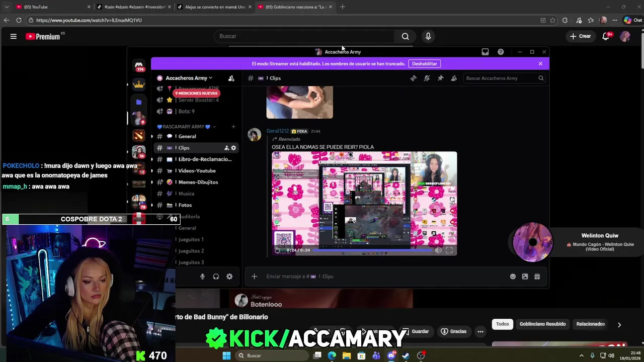Open the Memes-Dibujitos channel

point(196,182)
